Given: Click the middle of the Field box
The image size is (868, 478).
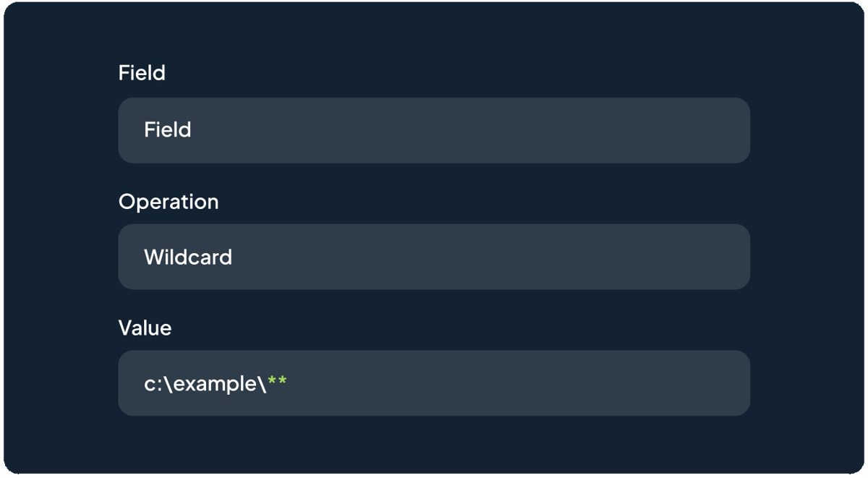Looking at the screenshot, I should coord(434,130).
